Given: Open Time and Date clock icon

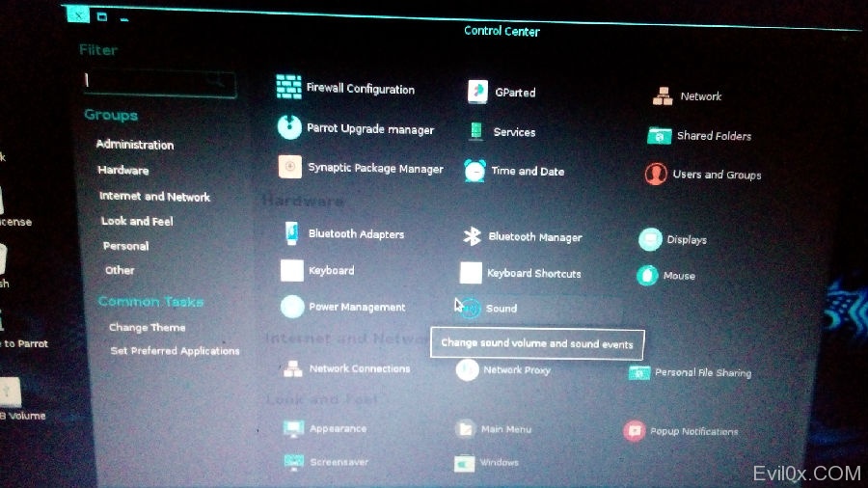Looking at the screenshot, I should pyautogui.click(x=475, y=171).
